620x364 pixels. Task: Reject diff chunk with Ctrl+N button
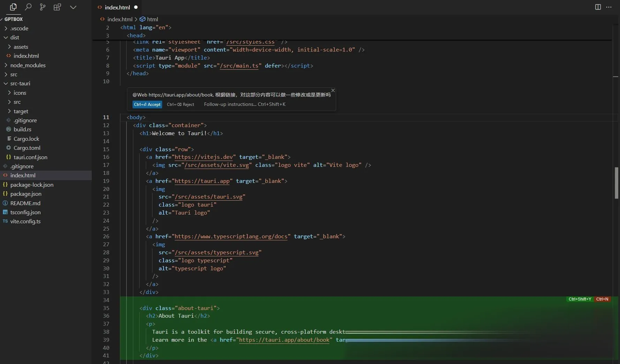point(602,299)
